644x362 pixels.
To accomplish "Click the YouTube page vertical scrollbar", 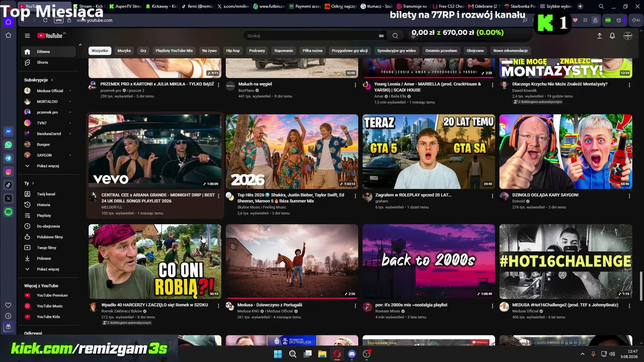I will tap(641, 285).
